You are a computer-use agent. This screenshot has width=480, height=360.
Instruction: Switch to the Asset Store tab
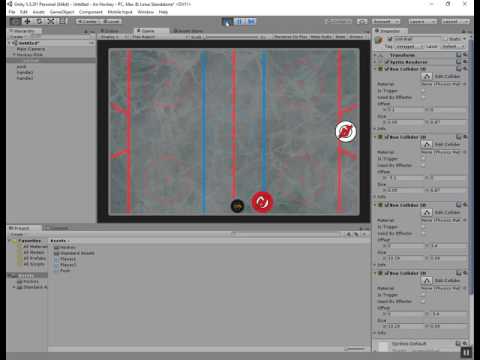[x=188, y=31]
